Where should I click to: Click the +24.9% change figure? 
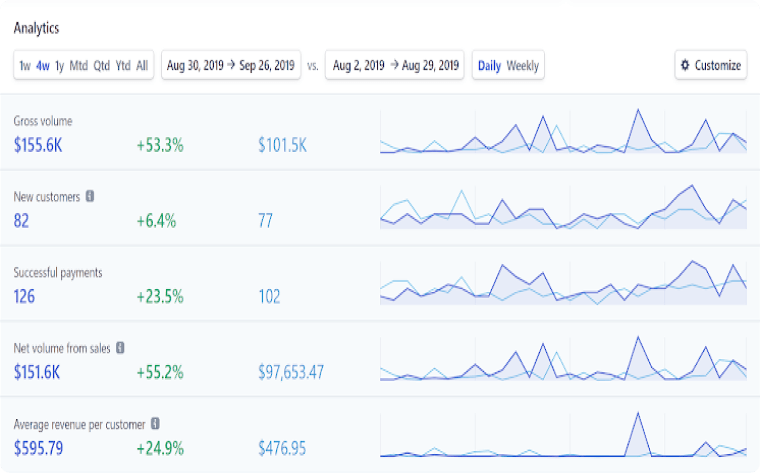tap(160, 448)
